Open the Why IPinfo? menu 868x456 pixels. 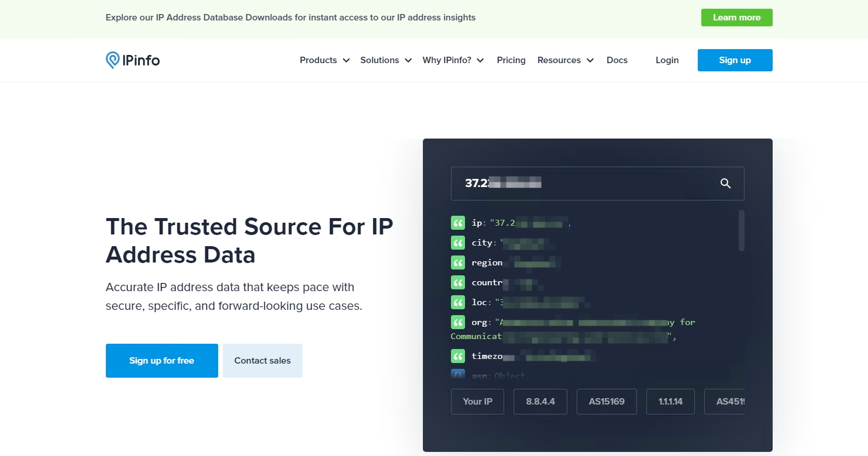453,60
